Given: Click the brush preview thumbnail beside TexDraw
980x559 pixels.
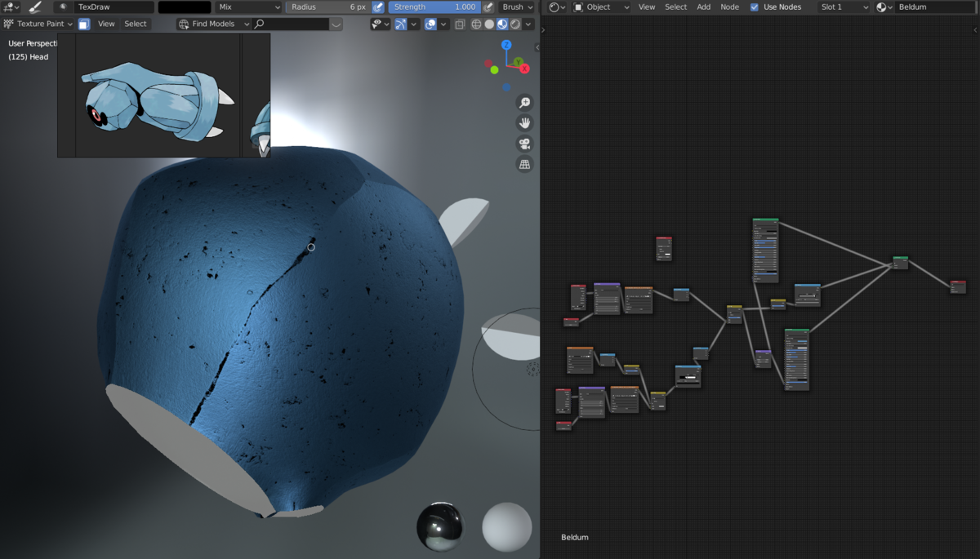Looking at the screenshot, I should click(64, 7).
